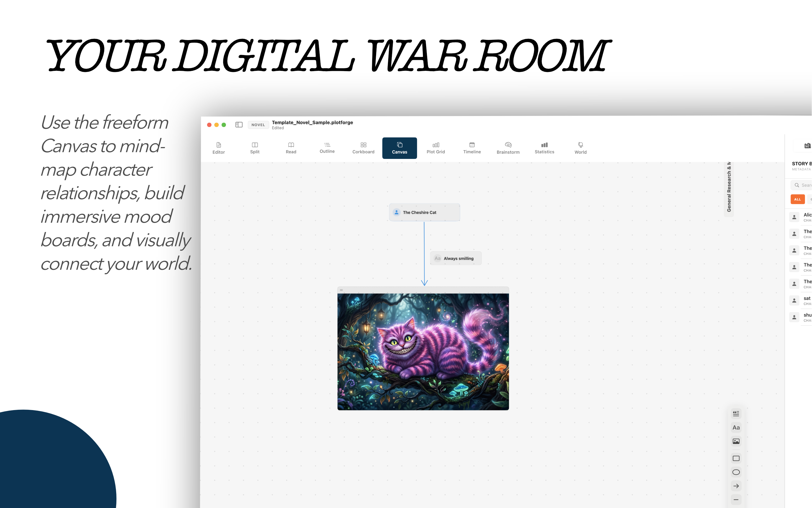Image resolution: width=812 pixels, height=508 pixels.
Task: Switch to the Editor view
Action: tap(219, 148)
